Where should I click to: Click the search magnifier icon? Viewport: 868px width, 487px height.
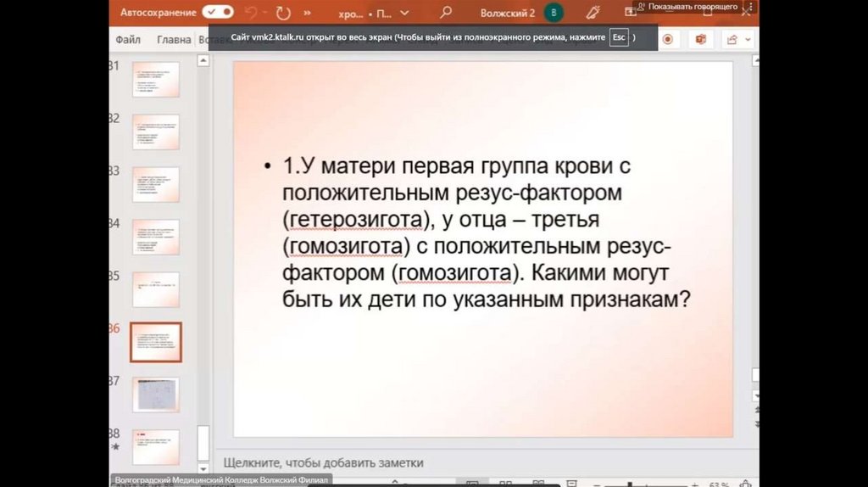[446, 13]
